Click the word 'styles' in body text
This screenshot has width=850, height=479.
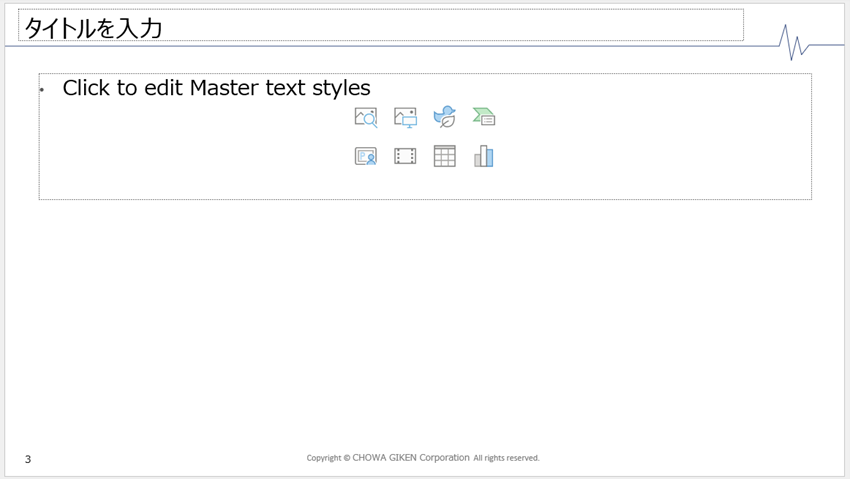pos(341,88)
